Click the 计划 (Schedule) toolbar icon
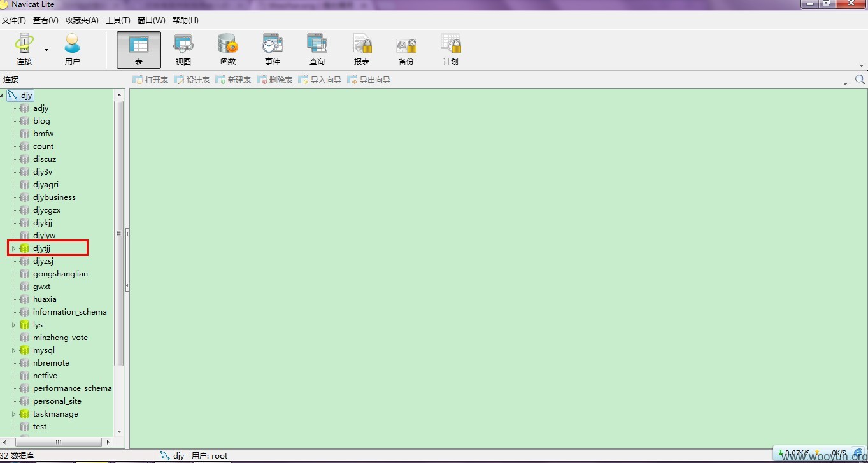This screenshot has width=868, height=463. (x=451, y=50)
